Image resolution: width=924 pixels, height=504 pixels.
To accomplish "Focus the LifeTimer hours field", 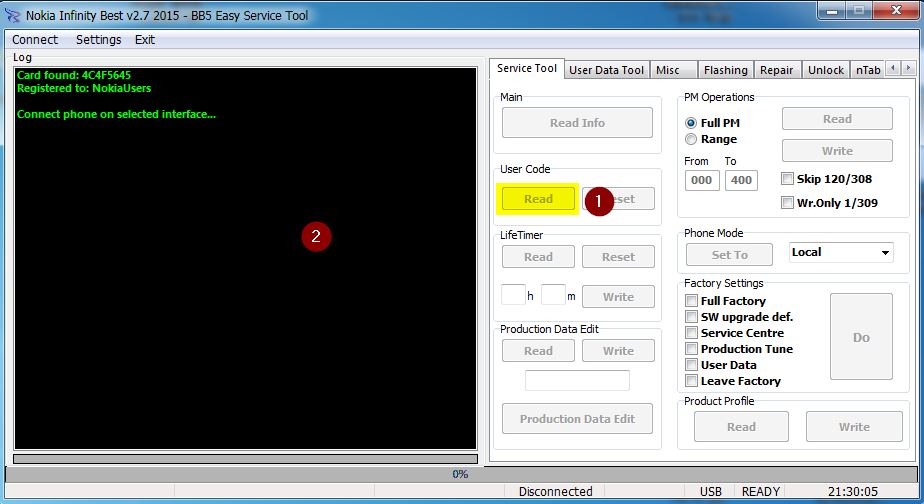I will pos(513,295).
